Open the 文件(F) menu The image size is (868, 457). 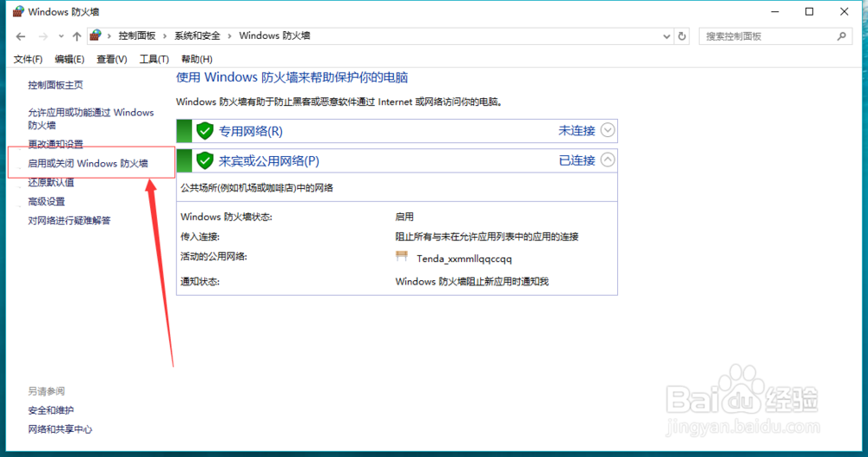coord(28,59)
